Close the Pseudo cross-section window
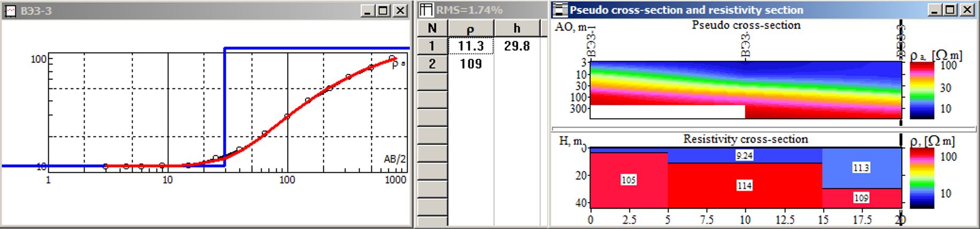Screen dimensions: 980x229 967,10
